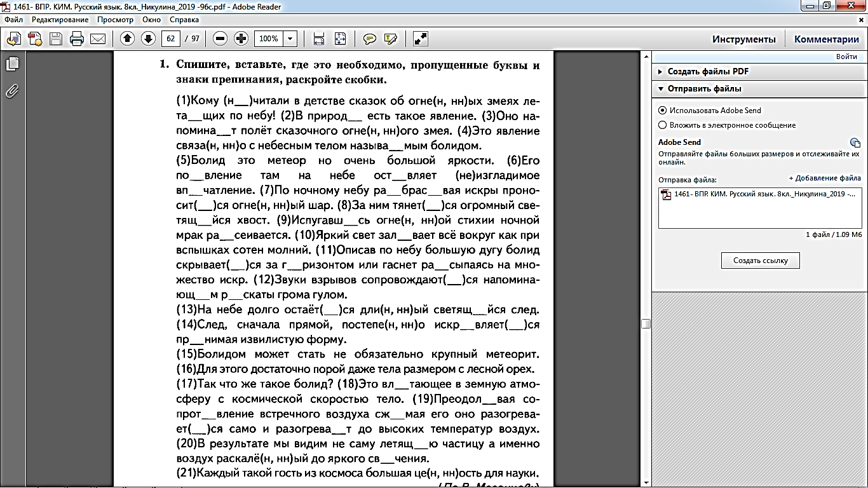Select Использовать Adobe Send radio option
This screenshot has height=488, width=868.
[x=663, y=110]
